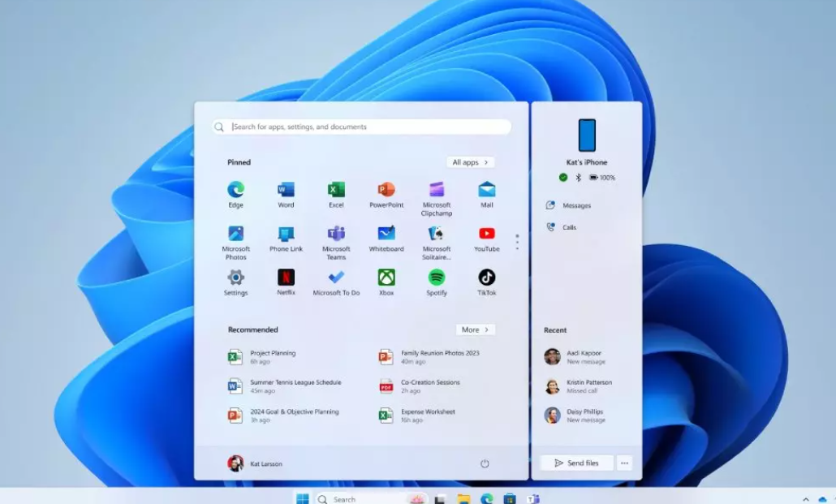
Task: Open Kat Larsson user profile
Action: [x=255, y=463]
